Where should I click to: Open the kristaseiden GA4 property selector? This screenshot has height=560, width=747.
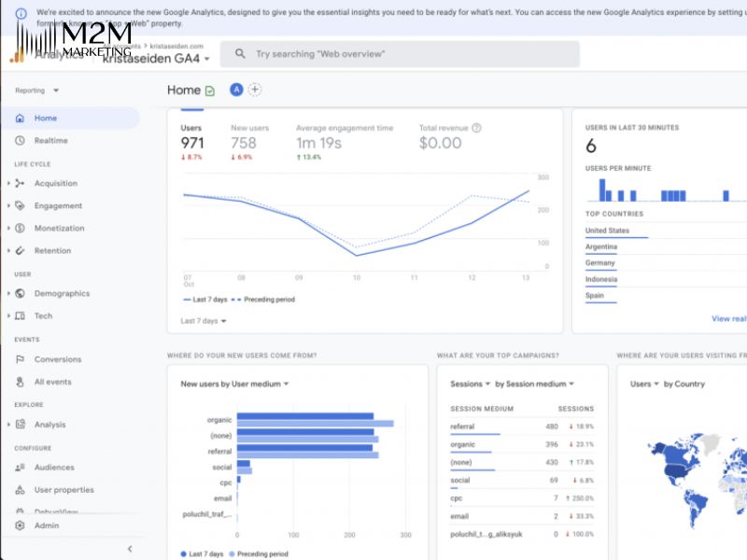click(156, 59)
